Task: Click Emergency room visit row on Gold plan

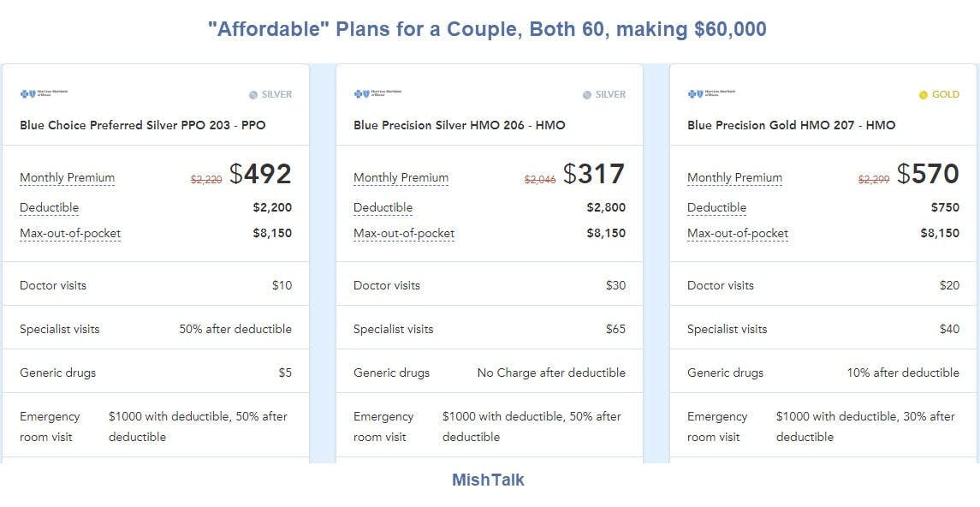Action: (823, 426)
